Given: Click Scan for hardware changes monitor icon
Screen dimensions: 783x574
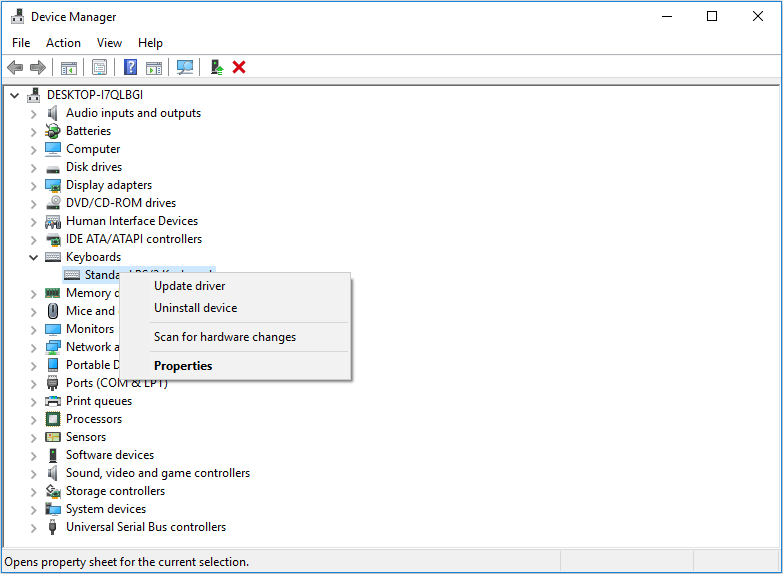Looking at the screenshot, I should [185, 67].
